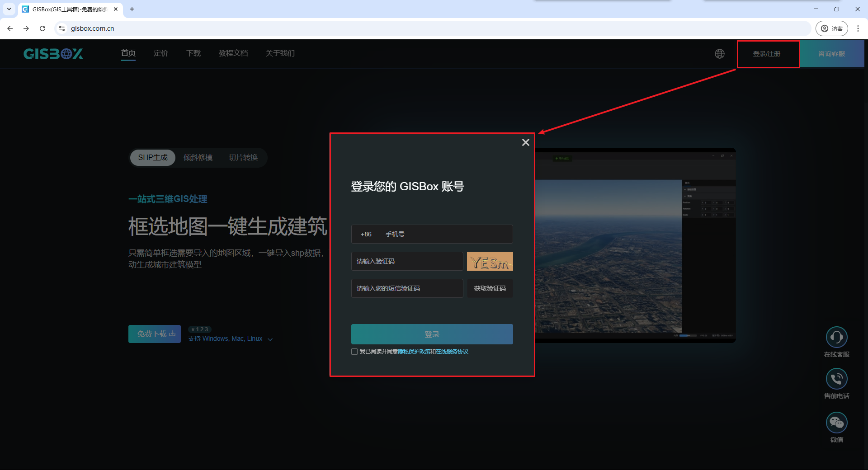Click the 请输入验证码 input field
The image size is (868, 470).
click(x=407, y=261)
